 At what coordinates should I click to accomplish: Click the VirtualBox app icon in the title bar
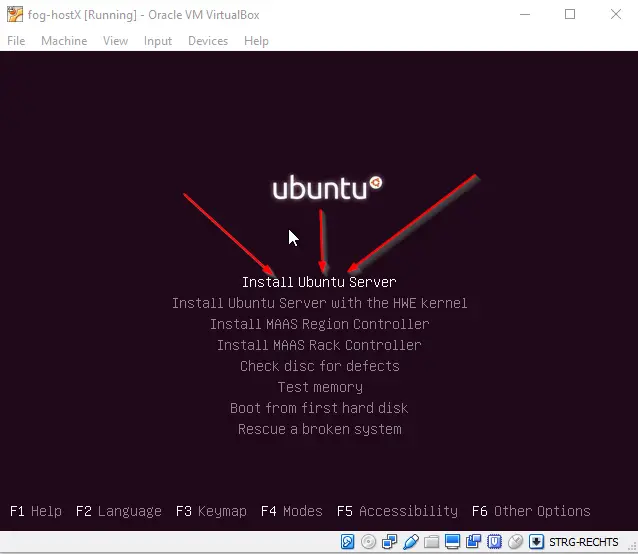coord(15,14)
